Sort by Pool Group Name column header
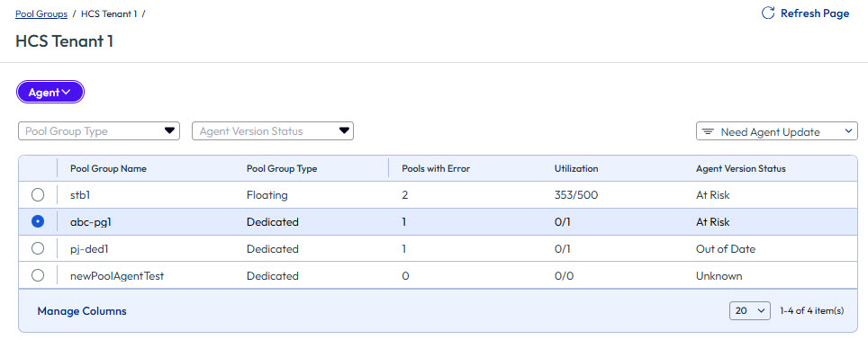The width and height of the screenshot is (868, 340). click(x=108, y=168)
